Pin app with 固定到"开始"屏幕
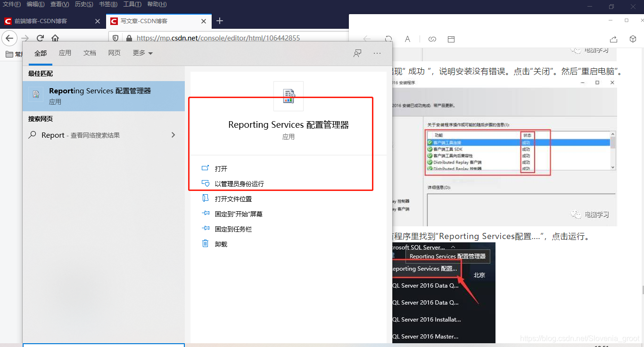 [x=239, y=214]
